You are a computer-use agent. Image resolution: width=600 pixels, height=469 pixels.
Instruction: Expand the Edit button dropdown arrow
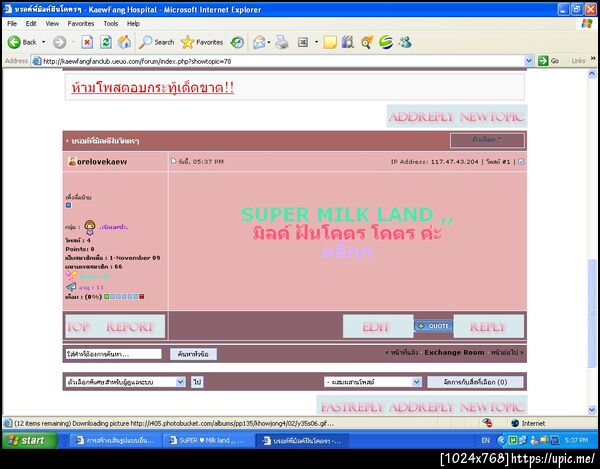pyautogui.click(x=316, y=42)
